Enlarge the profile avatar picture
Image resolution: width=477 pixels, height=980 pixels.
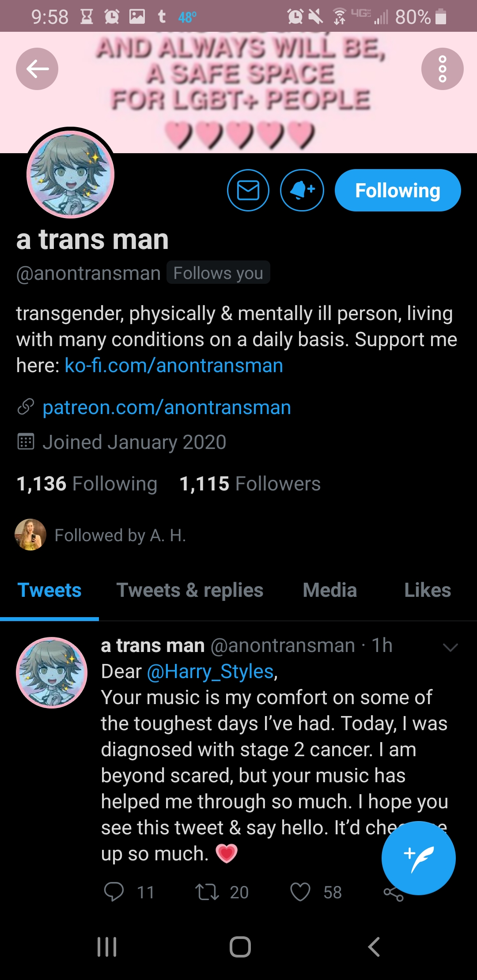[x=71, y=174]
